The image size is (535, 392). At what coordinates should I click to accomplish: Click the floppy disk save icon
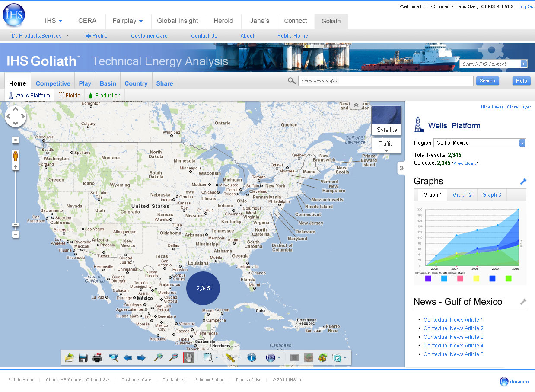pyautogui.click(x=83, y=357)
